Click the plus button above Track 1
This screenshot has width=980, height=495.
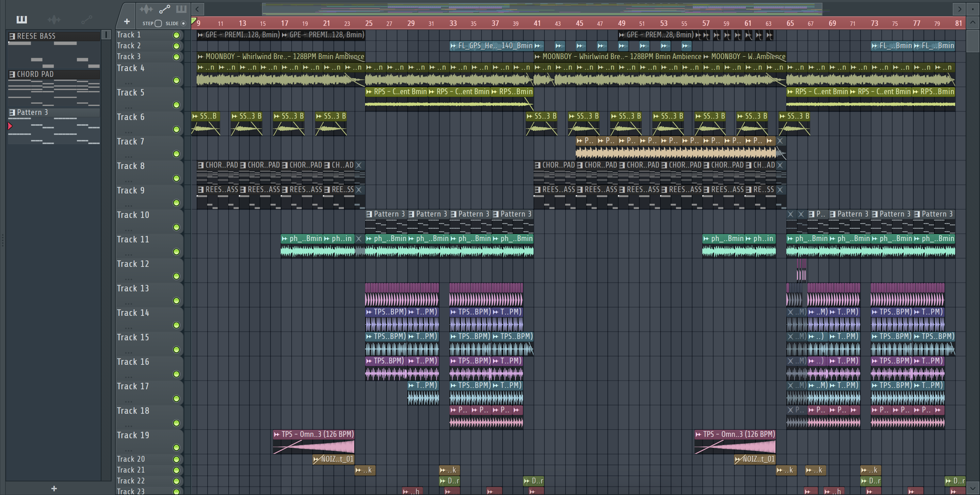127,22
